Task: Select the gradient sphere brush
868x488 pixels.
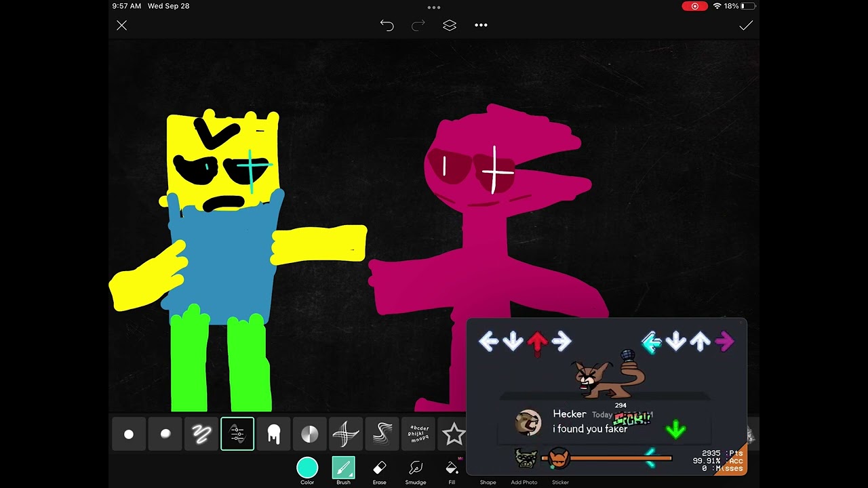Action: 309,434
